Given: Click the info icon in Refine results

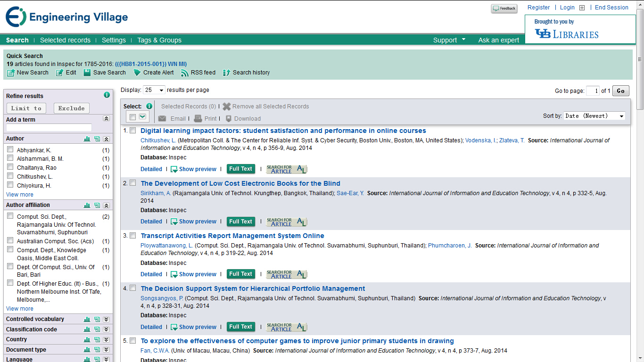Looking at the screenshot, I should [107, 95].
